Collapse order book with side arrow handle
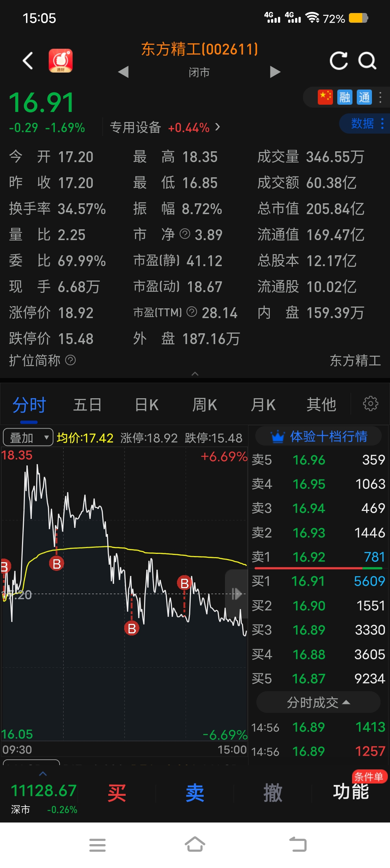390x868 pixels. click(x=237, y=594)
